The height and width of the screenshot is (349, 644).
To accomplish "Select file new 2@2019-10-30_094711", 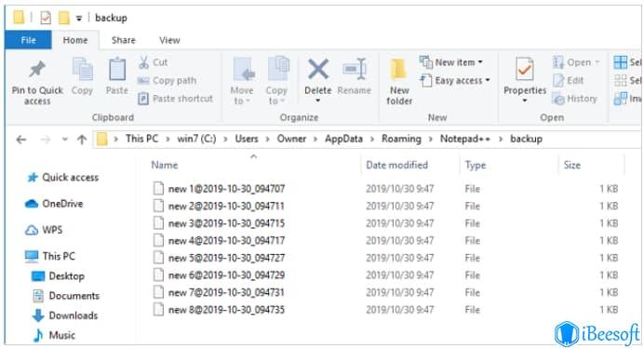I will [219, 206].
